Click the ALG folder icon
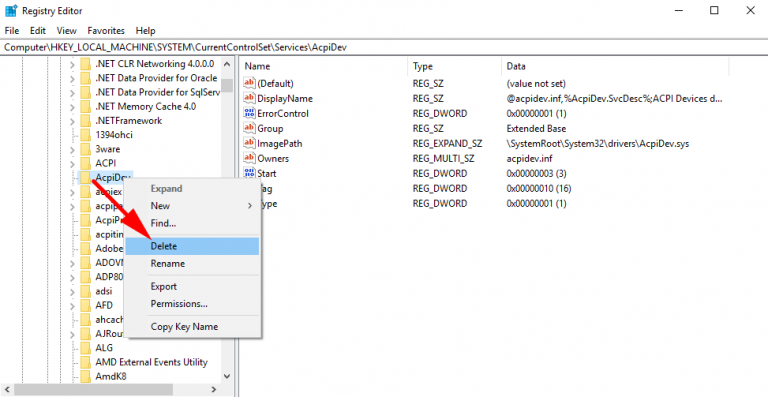The image size is (768, 397). (x=86, y=348)
